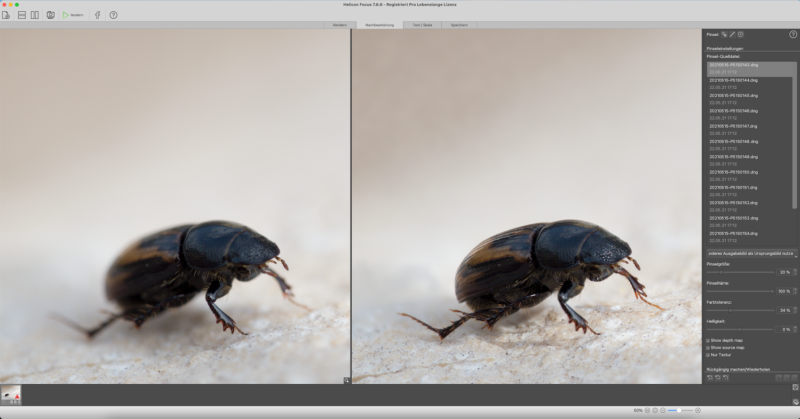Click the Helligkeit 0 % value field
This screenshot has height=419, width=800.
[784, 330]
